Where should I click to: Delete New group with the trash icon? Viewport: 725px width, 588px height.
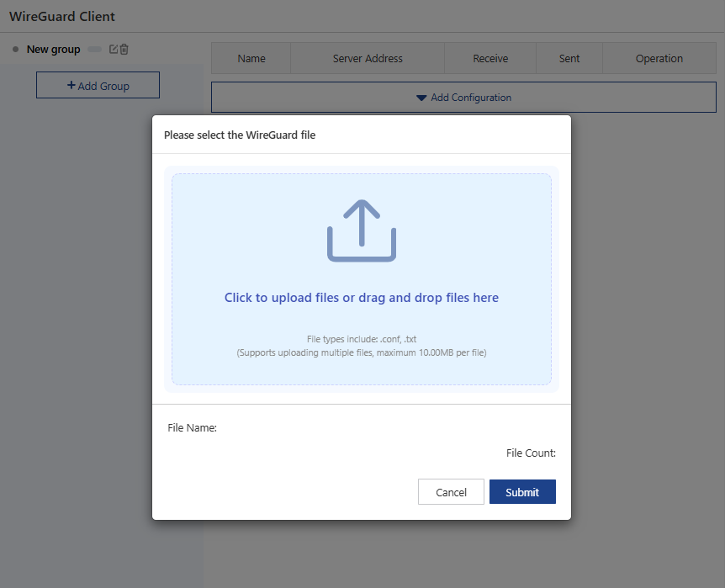[124, 50]
